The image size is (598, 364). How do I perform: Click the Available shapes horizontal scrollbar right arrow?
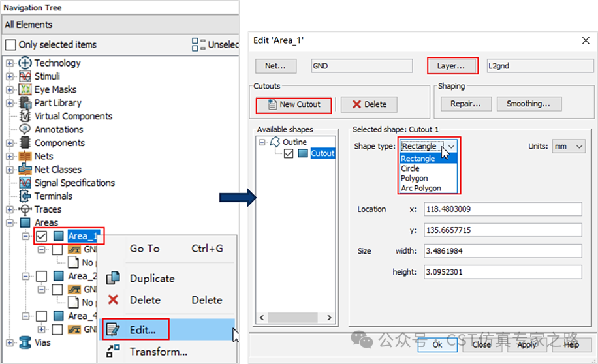click(330, 318)
